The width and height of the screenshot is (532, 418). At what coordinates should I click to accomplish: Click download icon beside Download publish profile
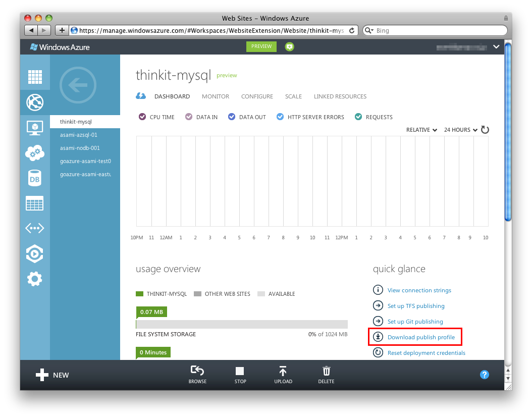[x=378, y=337]
